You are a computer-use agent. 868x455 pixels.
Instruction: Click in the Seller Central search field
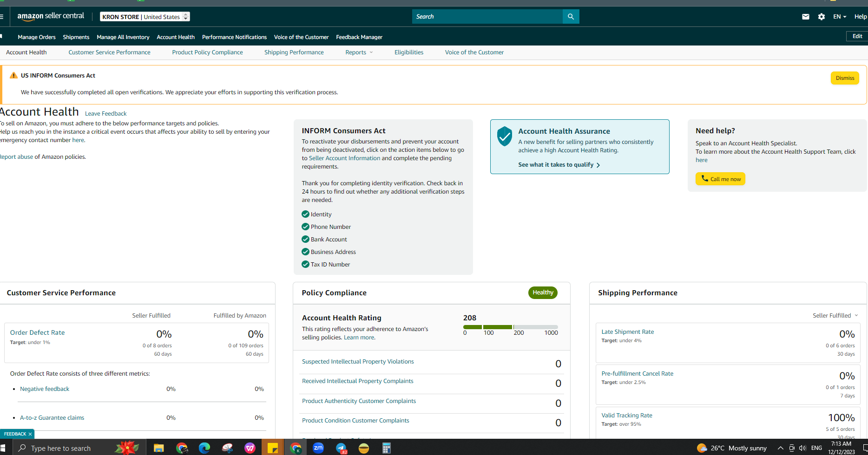click(x=487, y=17)
